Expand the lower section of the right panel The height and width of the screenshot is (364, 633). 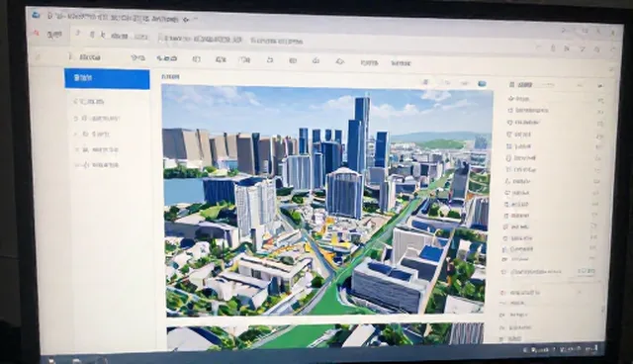pyautogui.click(x=581, y=292)
